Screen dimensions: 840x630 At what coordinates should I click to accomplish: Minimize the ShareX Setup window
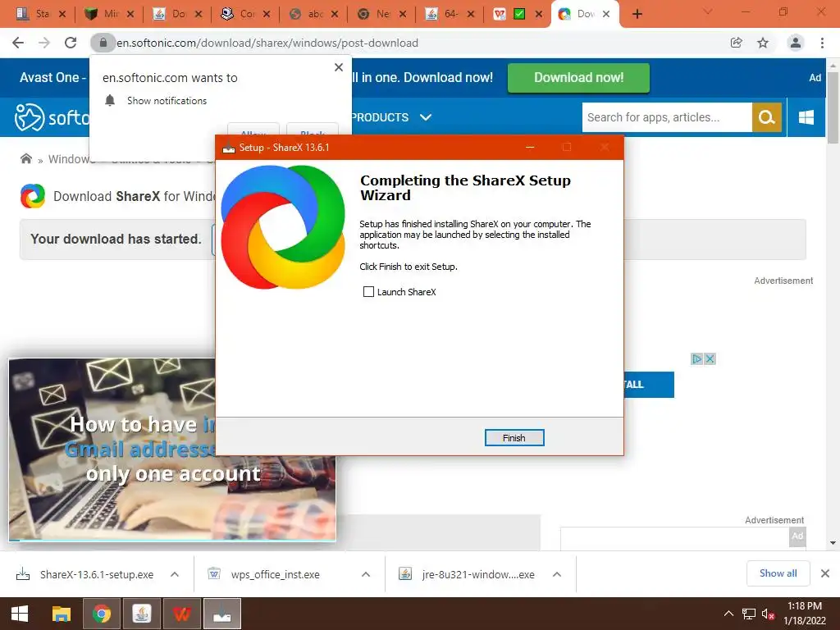530,148
